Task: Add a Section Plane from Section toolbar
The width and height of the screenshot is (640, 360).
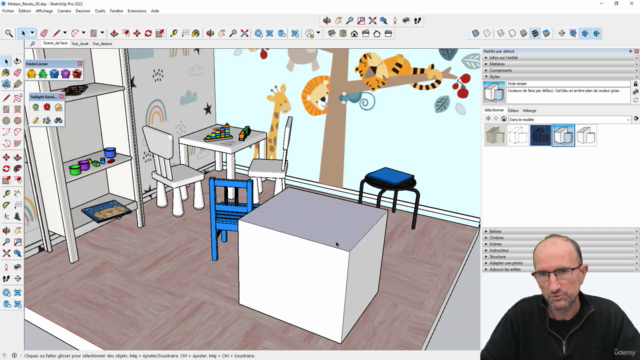Action: 562,33
